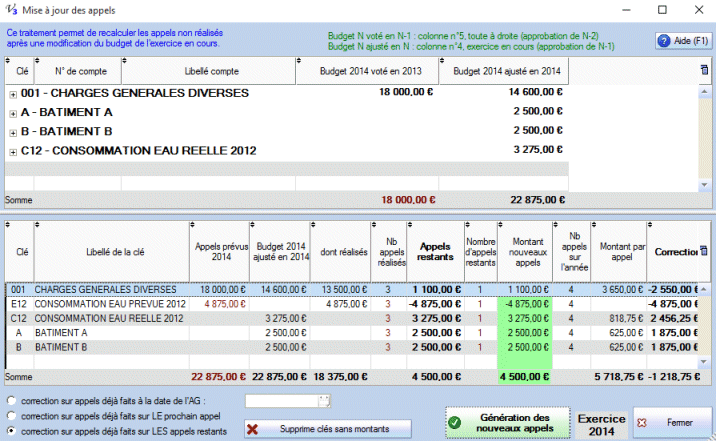Sort by the Libellé compte column header

210,71
